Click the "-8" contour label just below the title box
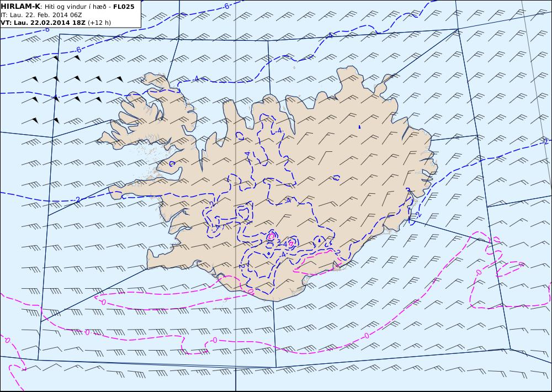Screen dimensions: 552x392 [46, 30]
